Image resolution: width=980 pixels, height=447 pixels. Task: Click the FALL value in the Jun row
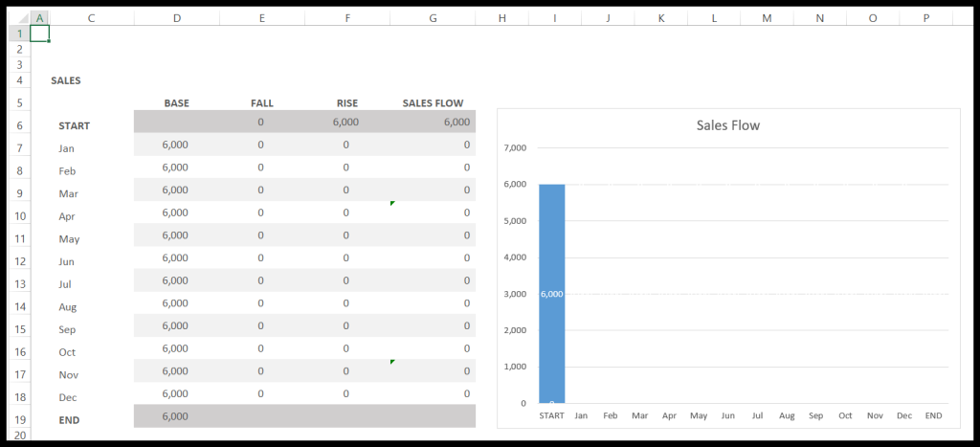pos(260,257)
